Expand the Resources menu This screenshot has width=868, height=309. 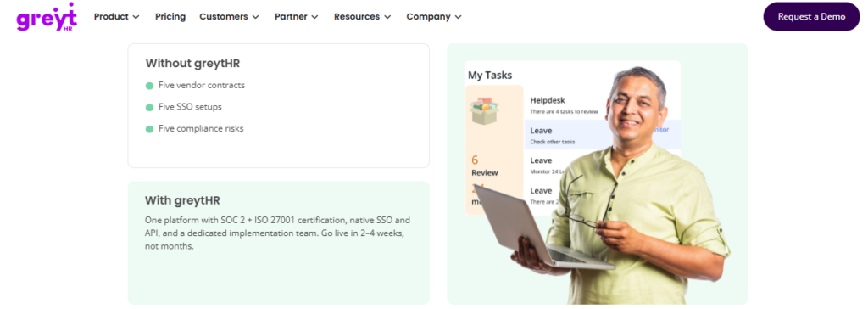click(363, 17)
